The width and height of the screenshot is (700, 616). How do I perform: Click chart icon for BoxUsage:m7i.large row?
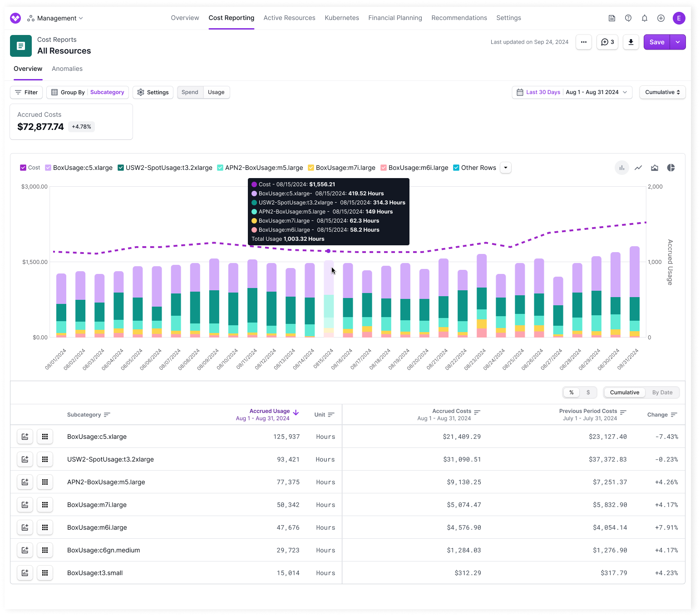[25, 505]
